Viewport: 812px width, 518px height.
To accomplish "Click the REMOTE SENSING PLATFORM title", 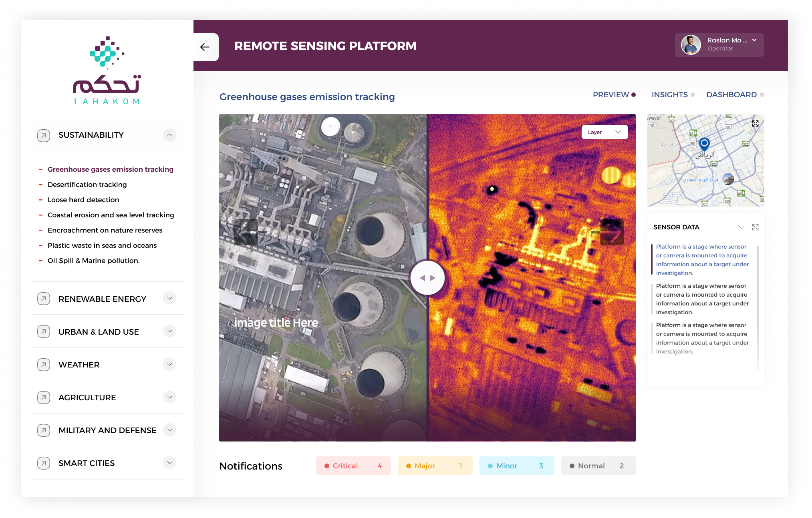I will (325, 46).
